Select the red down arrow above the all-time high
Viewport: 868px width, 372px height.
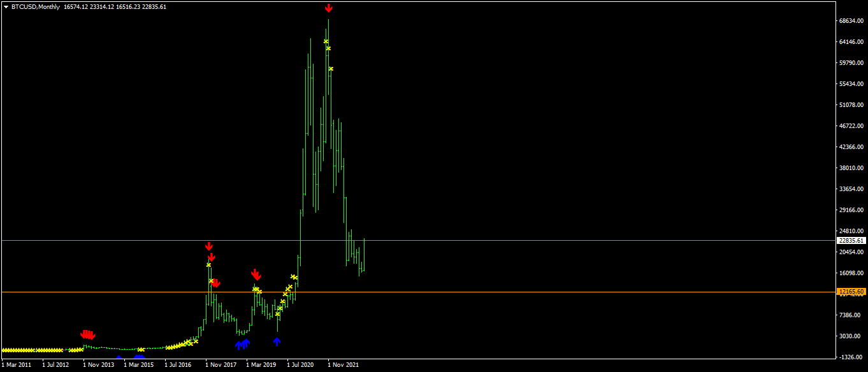coord(328,8)
